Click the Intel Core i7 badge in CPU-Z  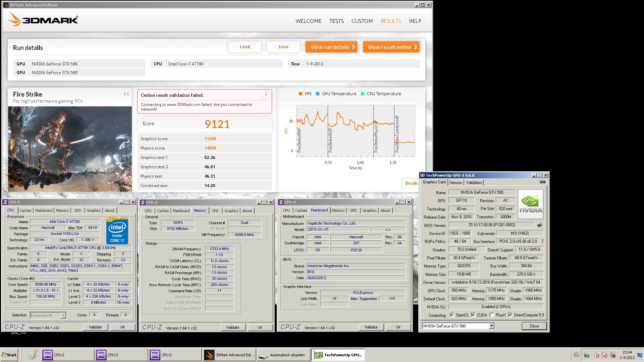117,231
